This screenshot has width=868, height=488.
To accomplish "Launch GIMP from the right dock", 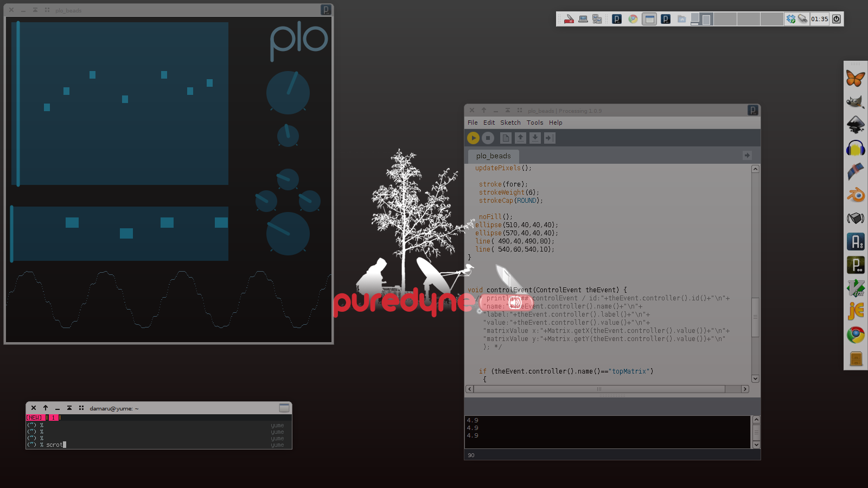I will [x=856, y=102].
